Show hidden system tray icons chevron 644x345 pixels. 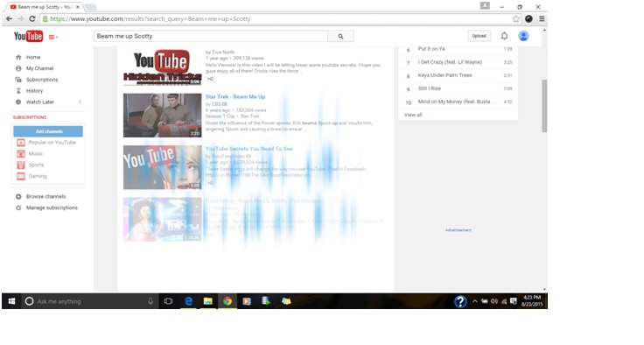coord(475,301)
